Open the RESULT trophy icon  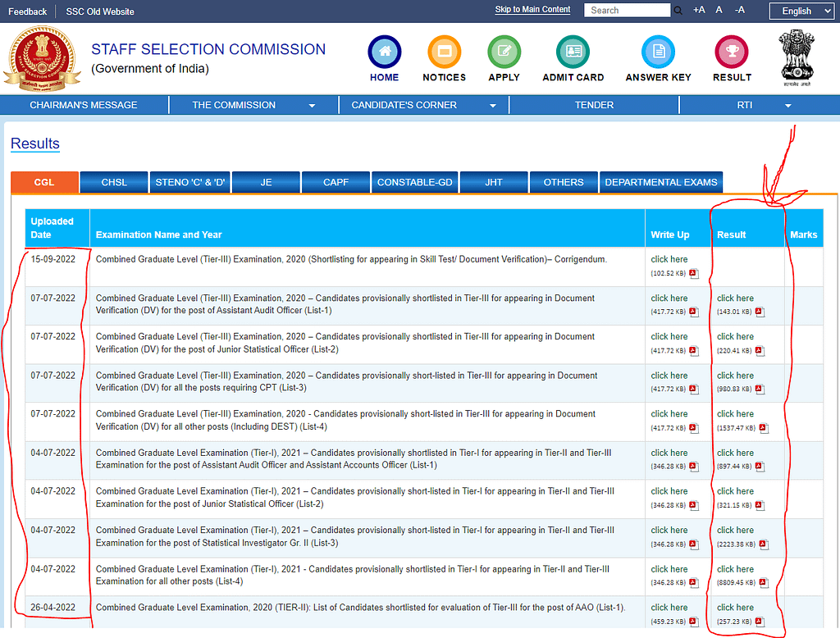731,52
